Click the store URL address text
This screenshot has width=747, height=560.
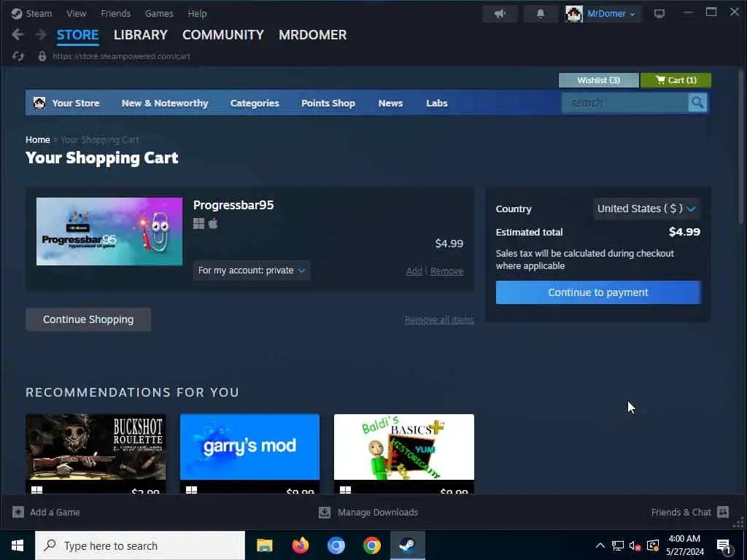click(x=121, y=56)
